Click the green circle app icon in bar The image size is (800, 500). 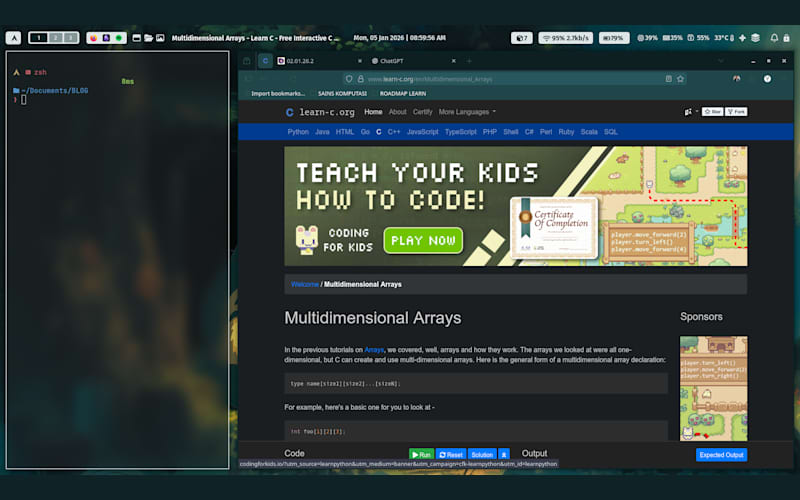click(119, 38)
